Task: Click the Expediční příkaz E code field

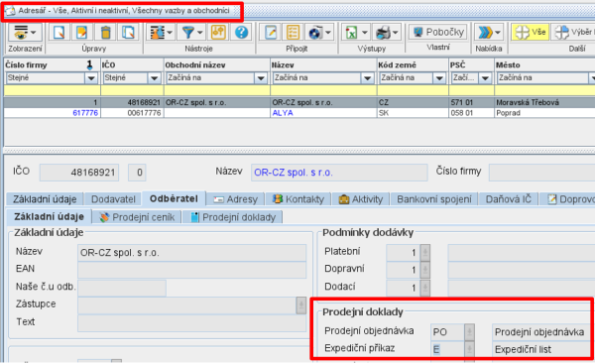Action: click(x=447, y=349)
